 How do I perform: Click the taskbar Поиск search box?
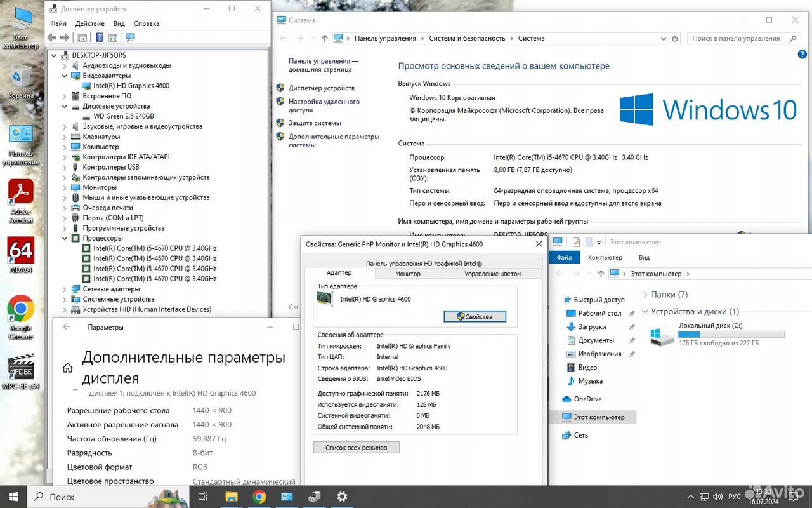coord(108,497)
